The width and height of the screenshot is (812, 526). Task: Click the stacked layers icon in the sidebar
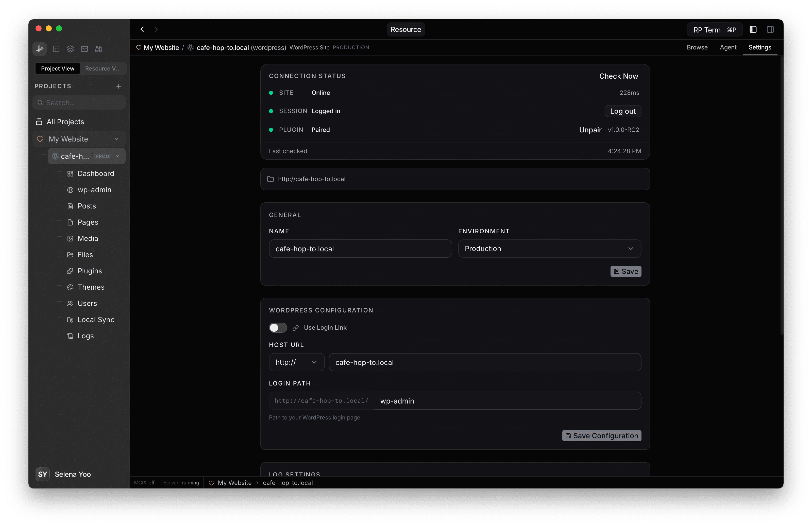pyautogui.click(x=70, y=49)
